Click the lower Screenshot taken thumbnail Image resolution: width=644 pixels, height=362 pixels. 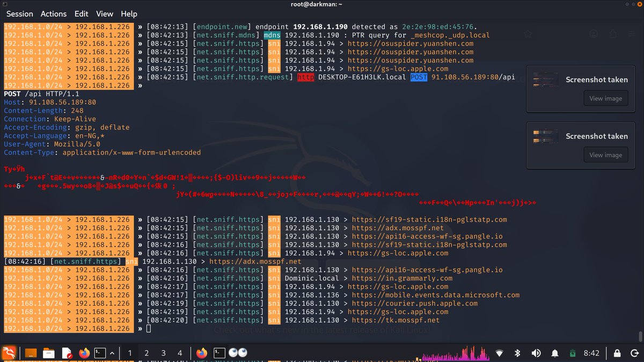point(546,136)
